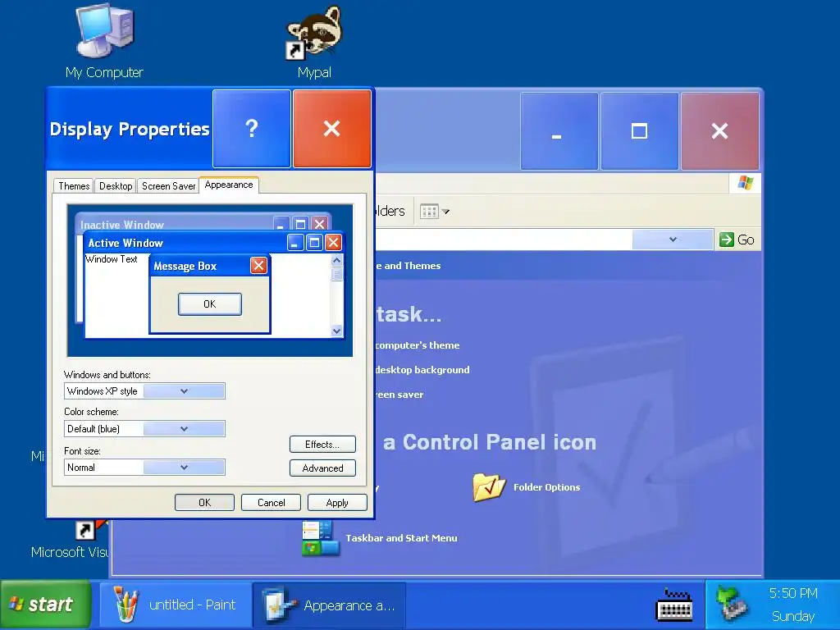This screenshot has height=630, width=840.
Task: Open the My Computer desktop icon
Action: click(x=104, y=32)
